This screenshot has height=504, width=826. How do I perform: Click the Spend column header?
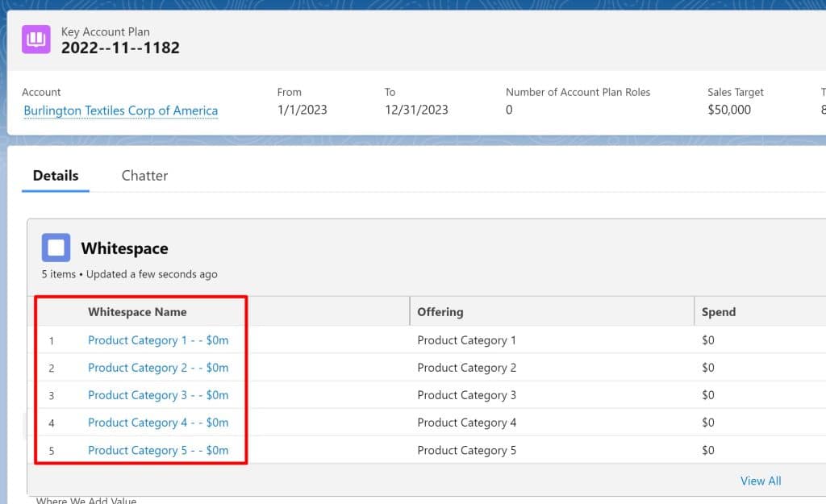(x=718, y=312)
